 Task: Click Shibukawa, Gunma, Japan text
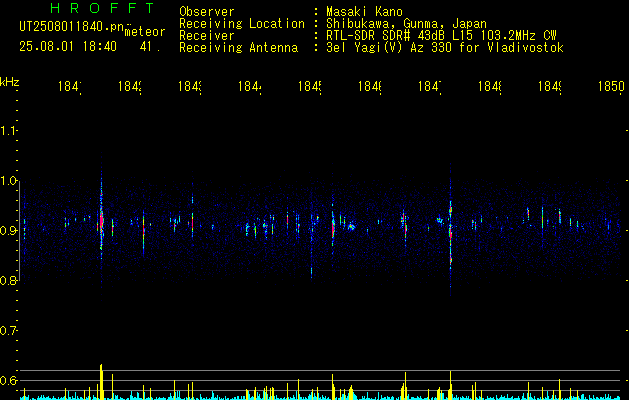[406, 24]
